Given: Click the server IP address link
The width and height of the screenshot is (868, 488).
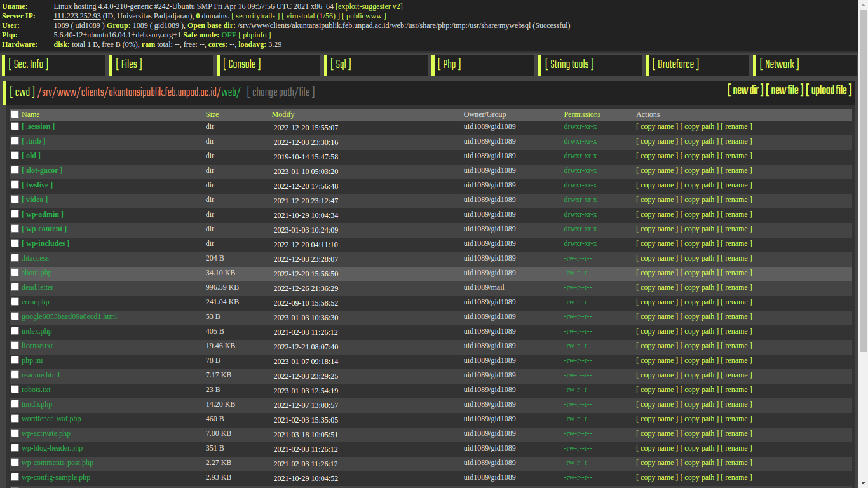Looking at the screenshot, I should coord(77,16).
